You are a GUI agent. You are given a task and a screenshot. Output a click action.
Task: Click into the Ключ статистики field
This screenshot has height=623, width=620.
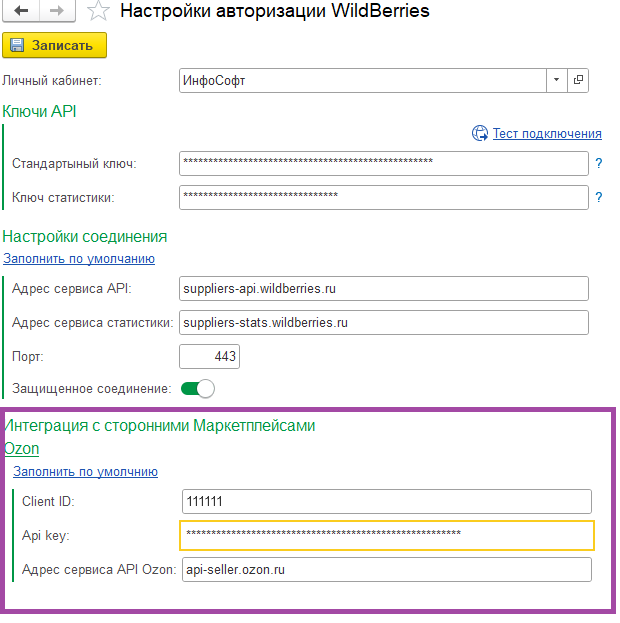pyautogui.click(x=384, y=197)
